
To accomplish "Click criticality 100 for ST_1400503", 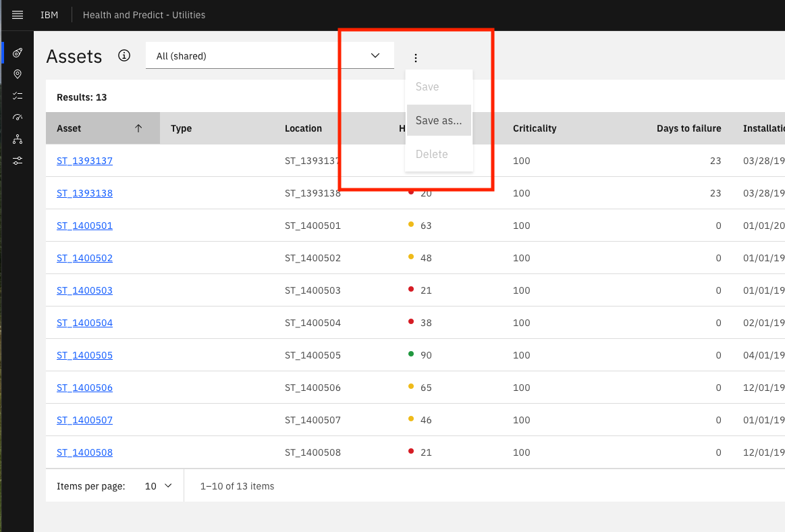I will click(522, 290).
